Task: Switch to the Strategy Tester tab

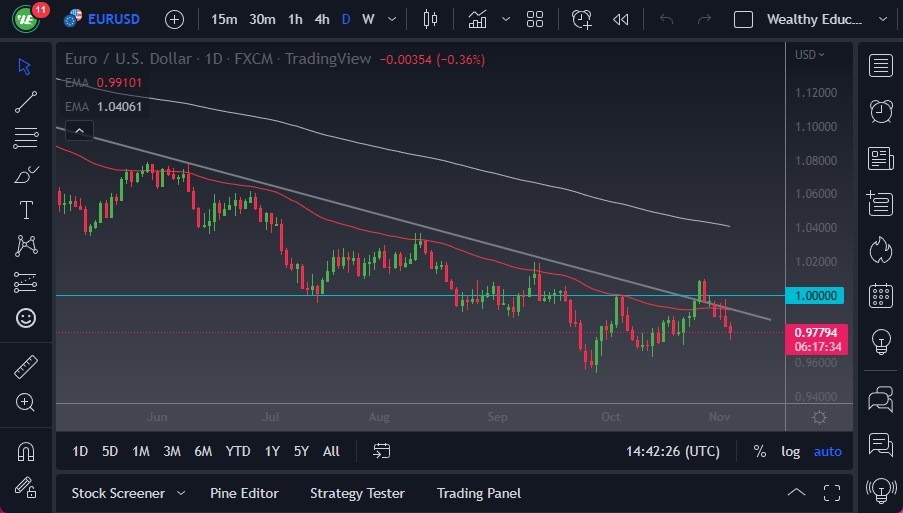Action: pyautogui.click(x=357, y=493)
